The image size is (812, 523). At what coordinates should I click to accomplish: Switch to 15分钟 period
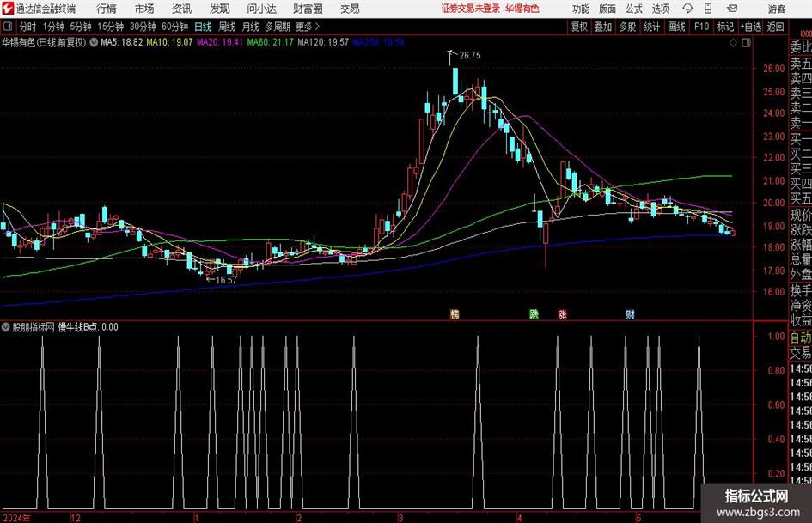pos(110,27)
